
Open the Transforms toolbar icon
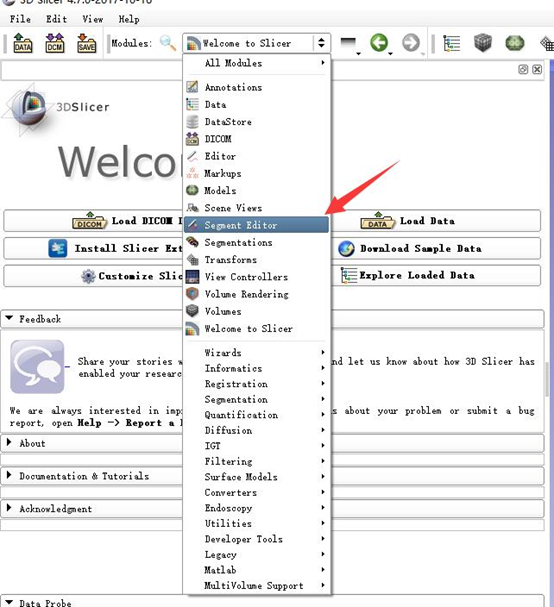tap(547, 43)
